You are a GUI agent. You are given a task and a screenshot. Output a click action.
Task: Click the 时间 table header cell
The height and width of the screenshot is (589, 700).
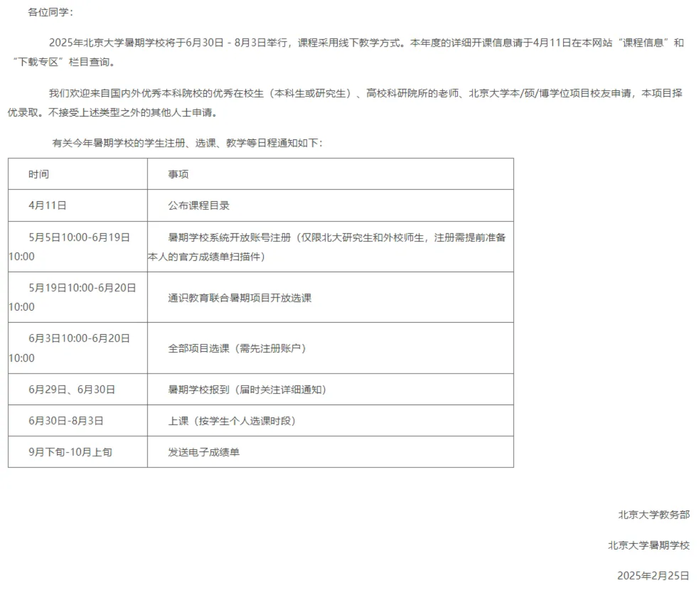click(38, 174)
